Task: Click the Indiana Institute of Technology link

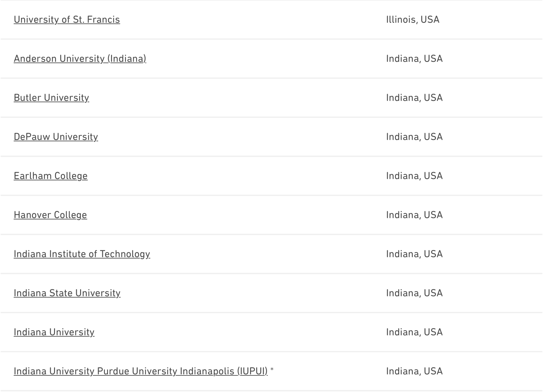Action: coord(82,254)
